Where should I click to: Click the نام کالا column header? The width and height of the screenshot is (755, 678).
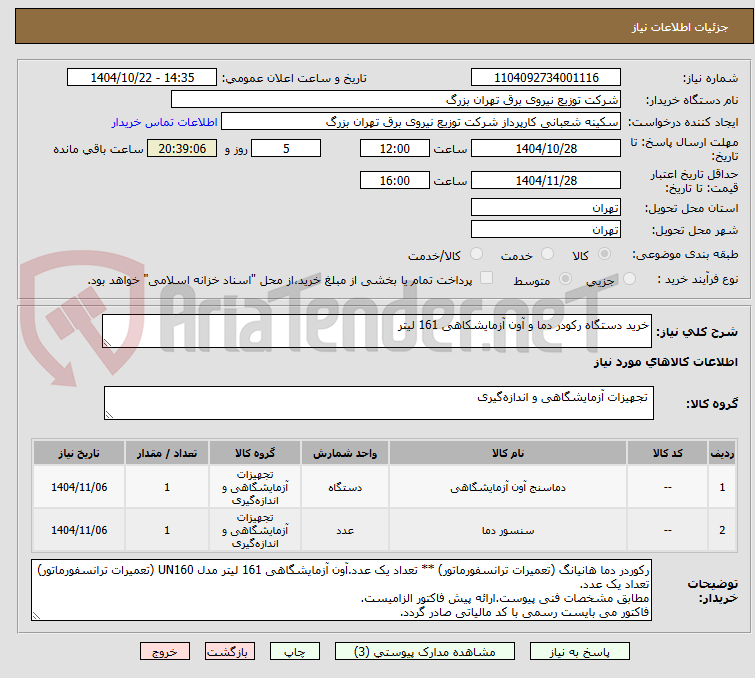[x=508, y=453]
